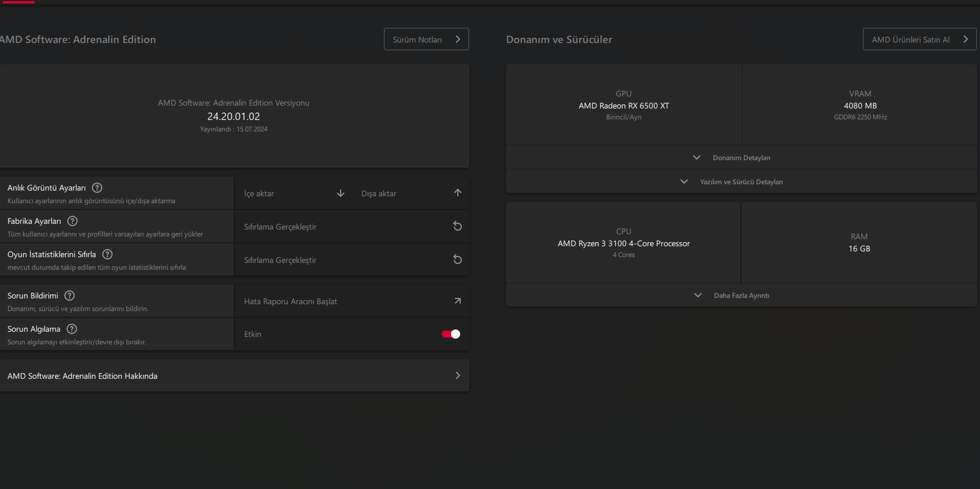Image resolution: width=980 pixels, height=489 pixels.
Task: Click help icon beside Fabrika Ayarları
Action: [x=72, y=221]
